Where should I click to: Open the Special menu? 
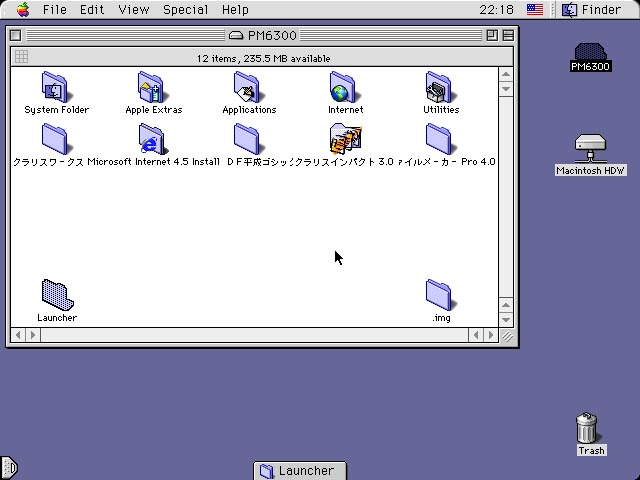185,9
